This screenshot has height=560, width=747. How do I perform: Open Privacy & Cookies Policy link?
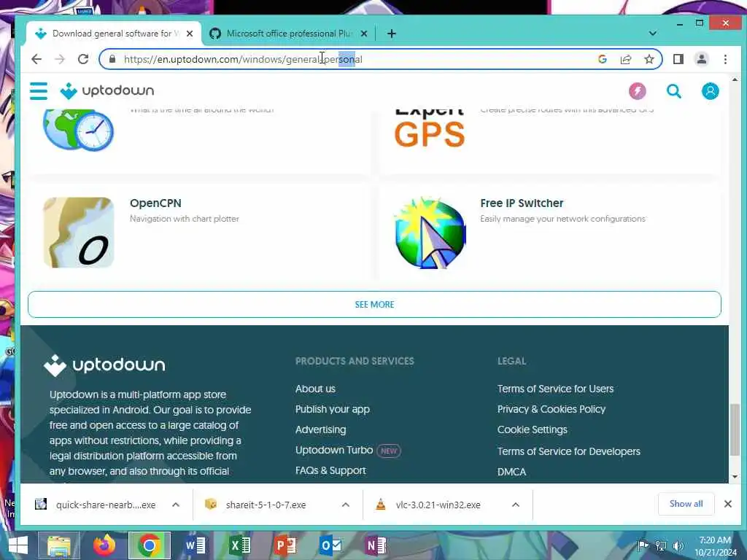tap(551, 410)
